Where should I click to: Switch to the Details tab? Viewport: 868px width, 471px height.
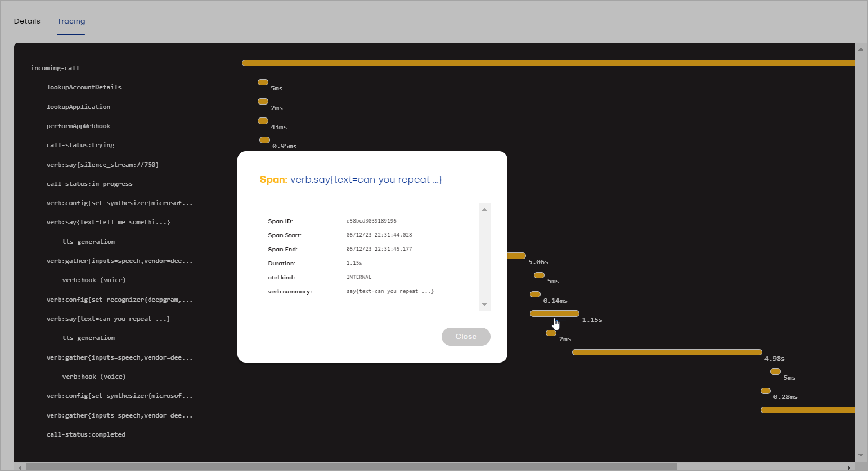(27, 21)
